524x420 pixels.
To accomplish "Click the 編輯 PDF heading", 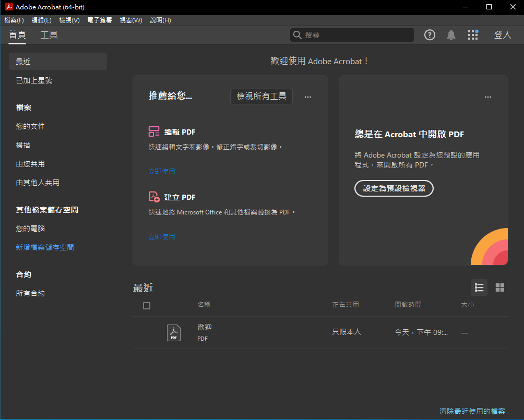I will pos(180,132).
